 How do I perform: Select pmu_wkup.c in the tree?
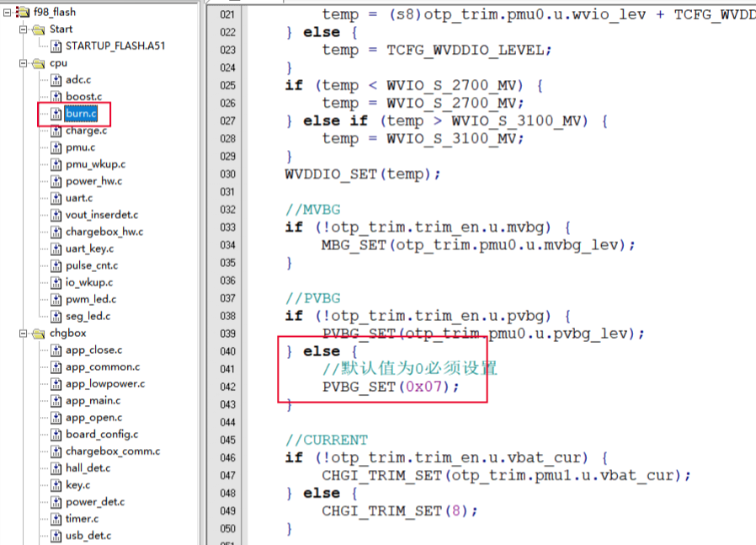coord(95,164)
